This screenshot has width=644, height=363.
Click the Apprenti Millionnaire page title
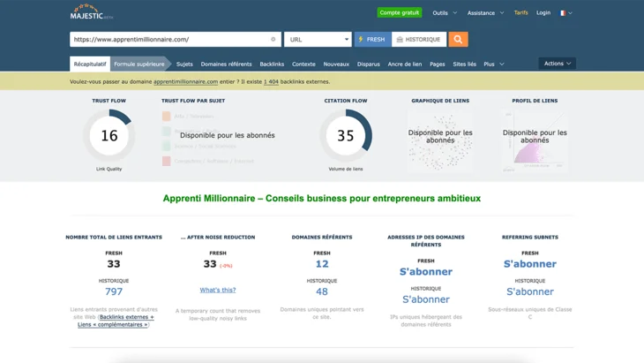coord(322,199)
